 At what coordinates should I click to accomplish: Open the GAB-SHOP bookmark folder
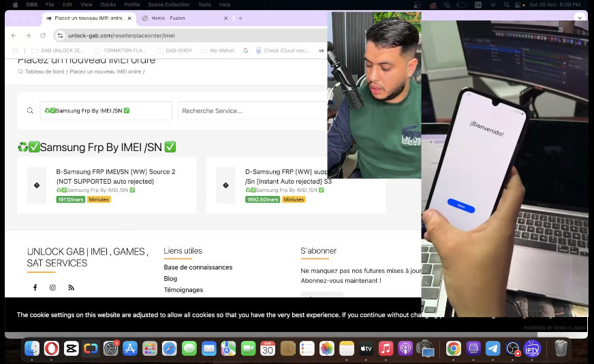[174, 50]
